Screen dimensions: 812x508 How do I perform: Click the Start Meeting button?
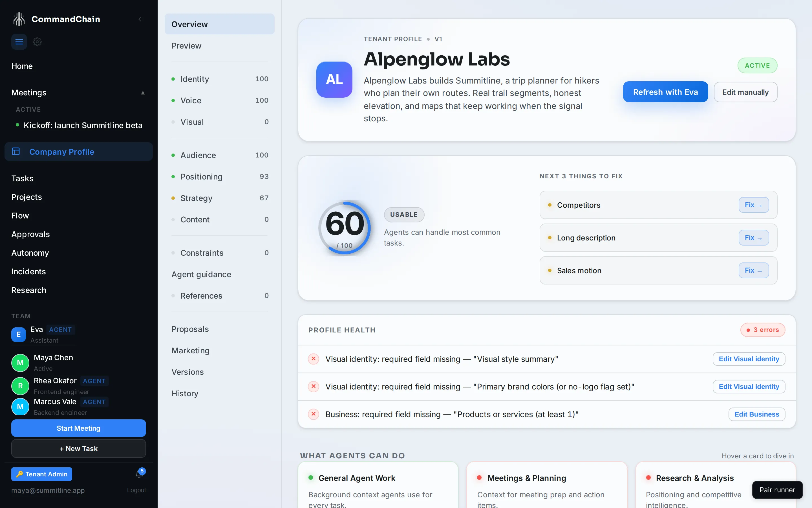78,428
